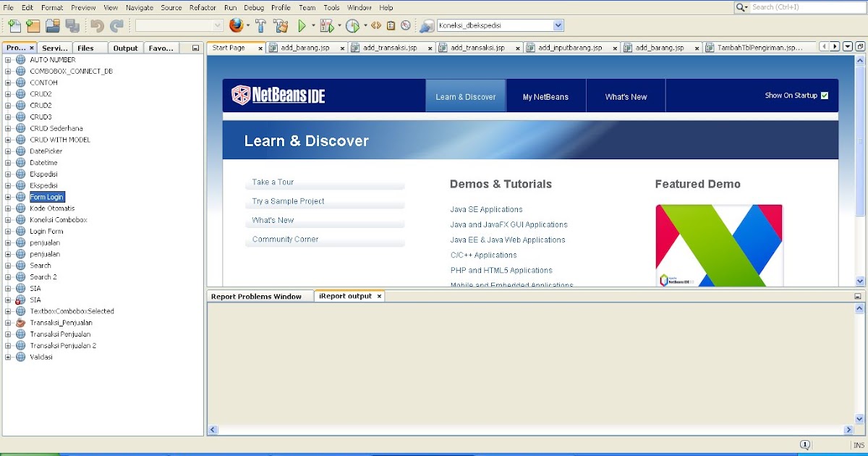Expand the Transaksi_Penjualan project node
Image resolution: width=868 pixels, height=456 pixels.
pos(7,323)
